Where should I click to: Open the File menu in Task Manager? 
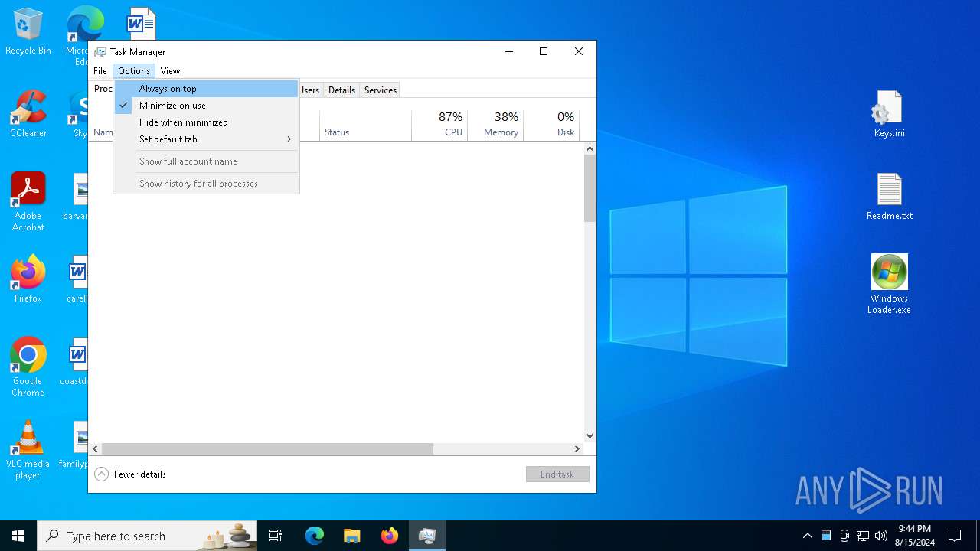[100, 71]
